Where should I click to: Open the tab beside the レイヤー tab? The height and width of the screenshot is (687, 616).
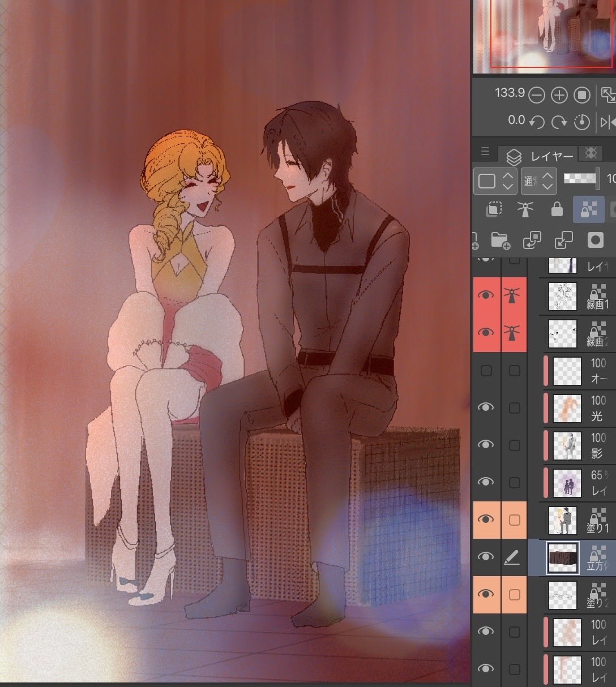click(591, 153)
